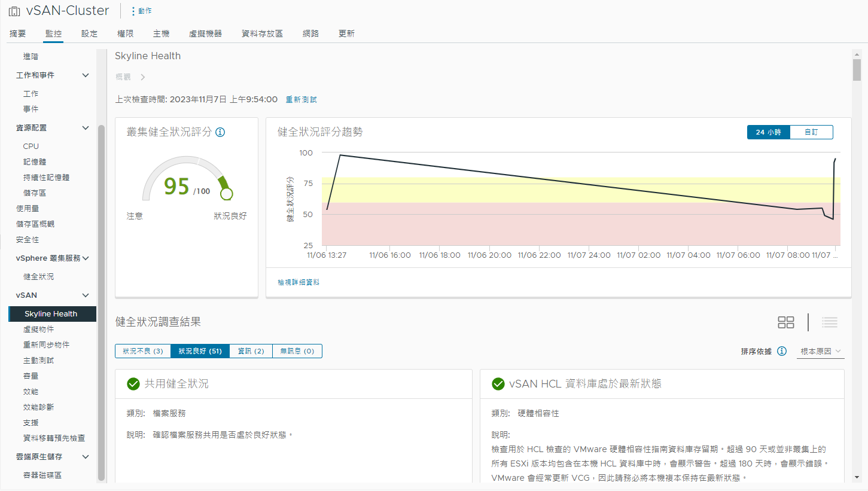The image size is (868, 491).
Task: Select 使用量 in the sidebar
Action: pos(28,209)
